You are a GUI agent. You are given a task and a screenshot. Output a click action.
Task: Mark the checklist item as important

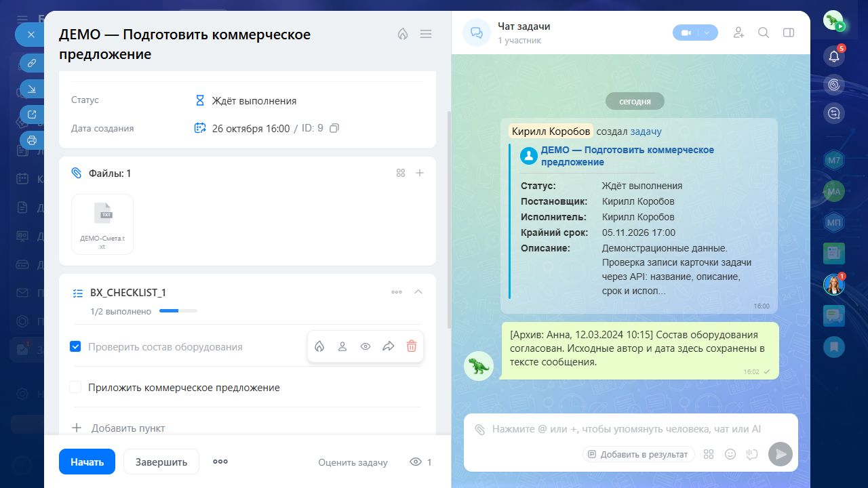(319, 346)
